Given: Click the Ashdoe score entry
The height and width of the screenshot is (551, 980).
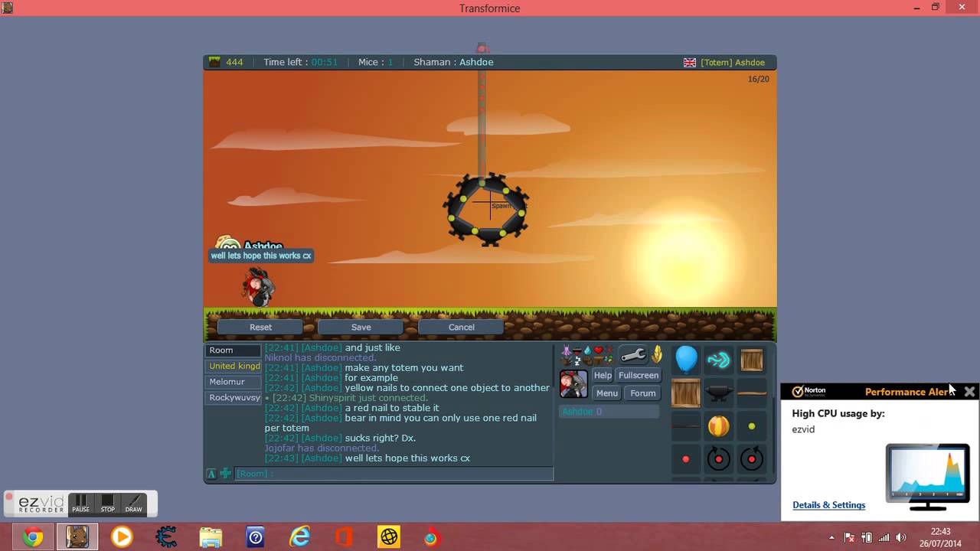Looking at the screenshot, I should click(x=609, y=412).
